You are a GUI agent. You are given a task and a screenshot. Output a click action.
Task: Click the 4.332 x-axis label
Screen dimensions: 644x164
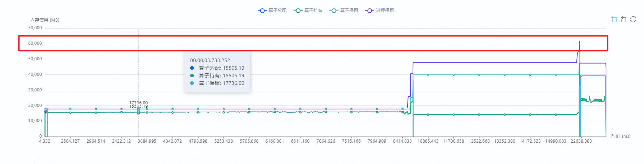pos(45,141)
